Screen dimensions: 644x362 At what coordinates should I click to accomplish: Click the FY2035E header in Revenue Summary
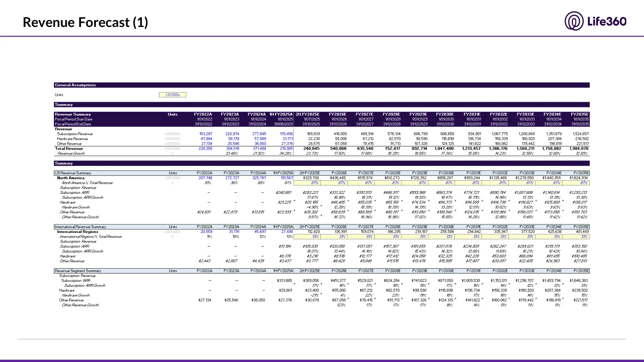[x=580, y=114]
